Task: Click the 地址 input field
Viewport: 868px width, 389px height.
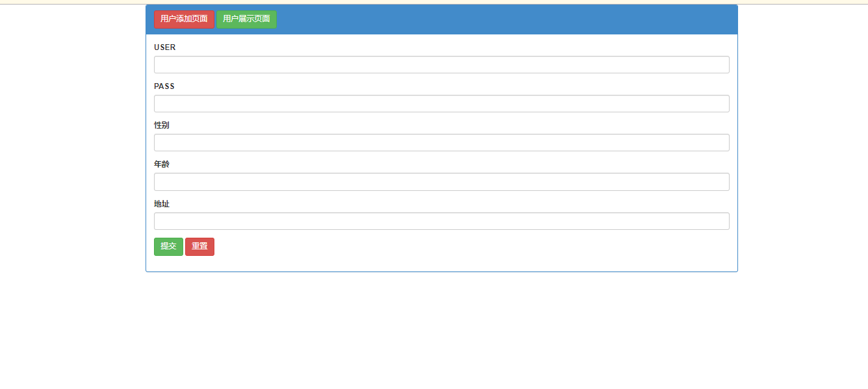Action: (x=441, y=221)
